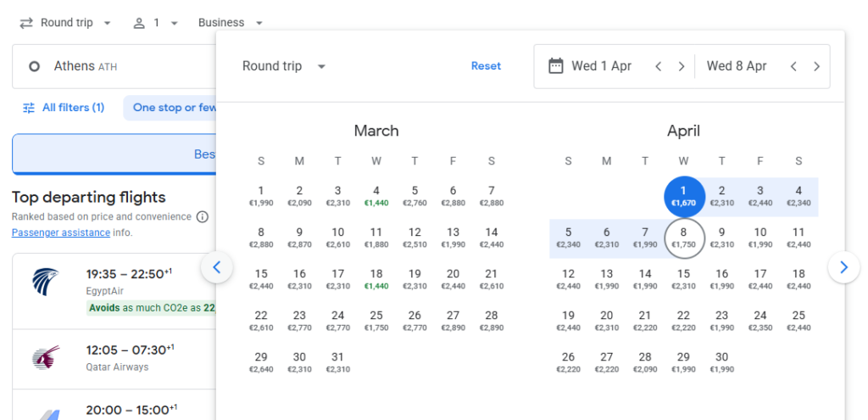Select April 21 priced €2,220

click(645, 322)
